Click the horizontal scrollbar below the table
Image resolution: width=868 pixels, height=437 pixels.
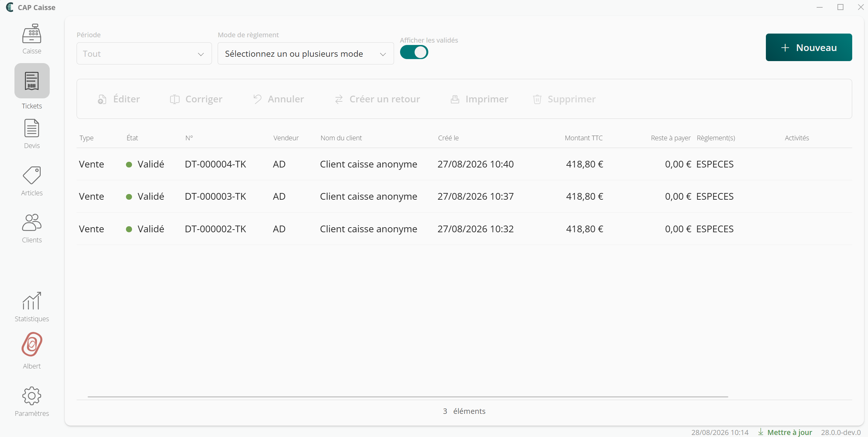(x=408, y=397)
